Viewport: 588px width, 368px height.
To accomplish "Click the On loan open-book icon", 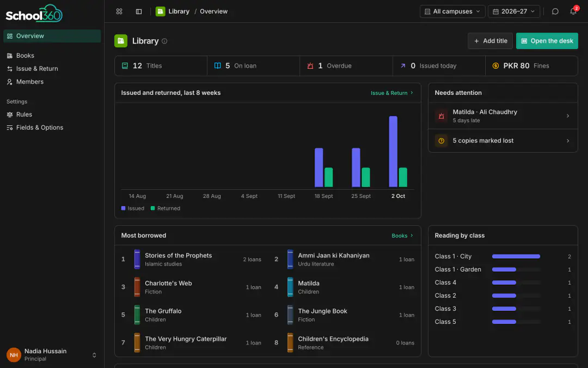I will [217, 66].
